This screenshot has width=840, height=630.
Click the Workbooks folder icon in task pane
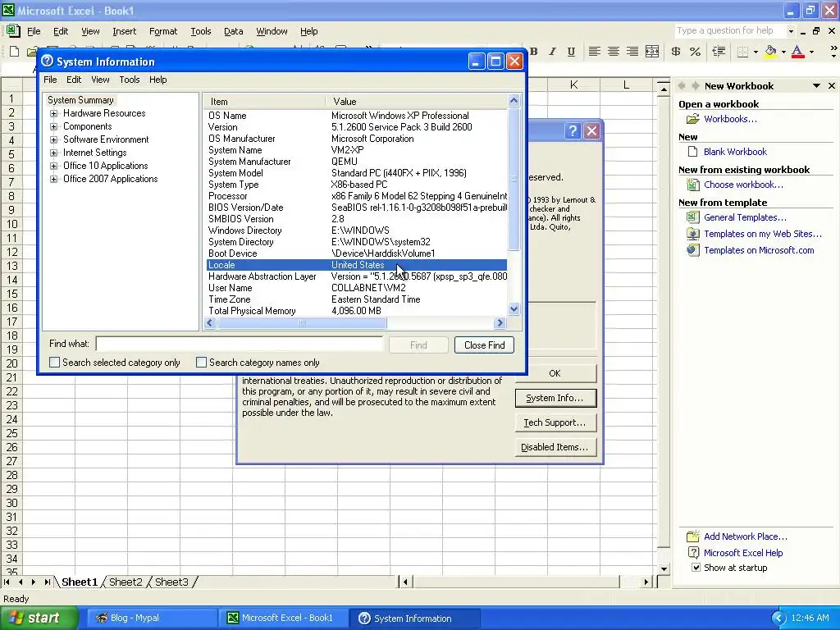[x=692, y=119]
